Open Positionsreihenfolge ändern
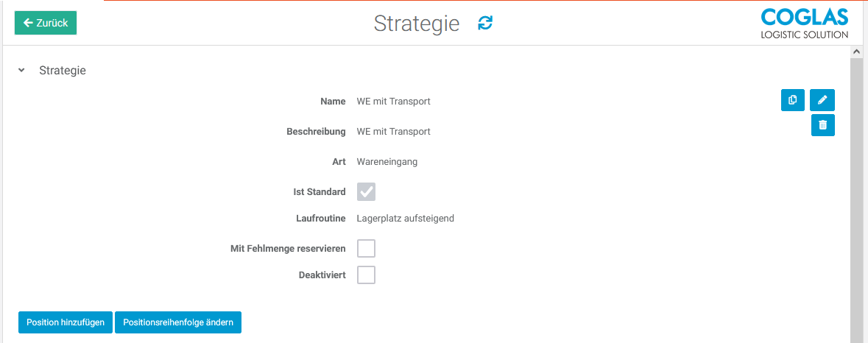This screenshot has width=868, height=343. point(178,322)
